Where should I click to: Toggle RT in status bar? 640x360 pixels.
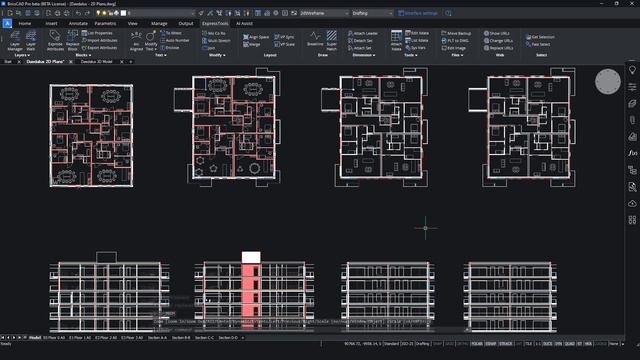click(580, 344)
